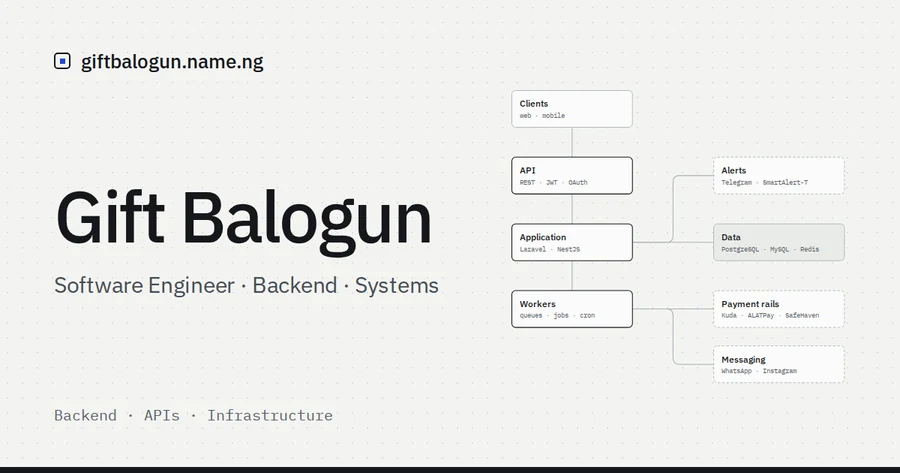Click the 'Software Engineer · Backend · Systems' subtitle
This screenshot has height=473, width=900.
coord(246,286)
